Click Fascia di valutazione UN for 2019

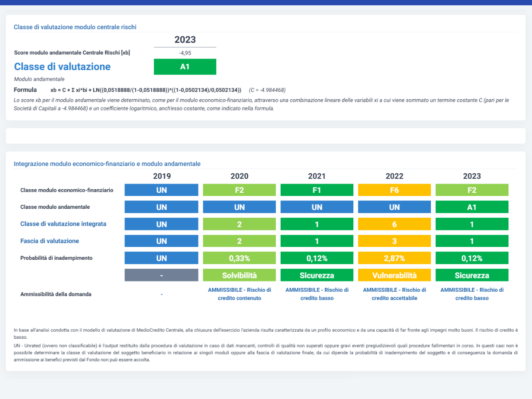[162, 241]
